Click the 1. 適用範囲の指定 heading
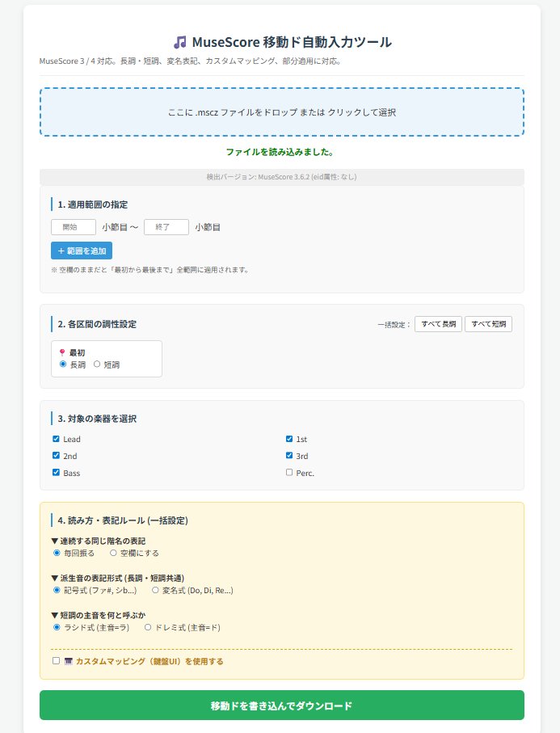Image resolution: width=560 pixels, height=733 pixels. [x=93, y=204]
